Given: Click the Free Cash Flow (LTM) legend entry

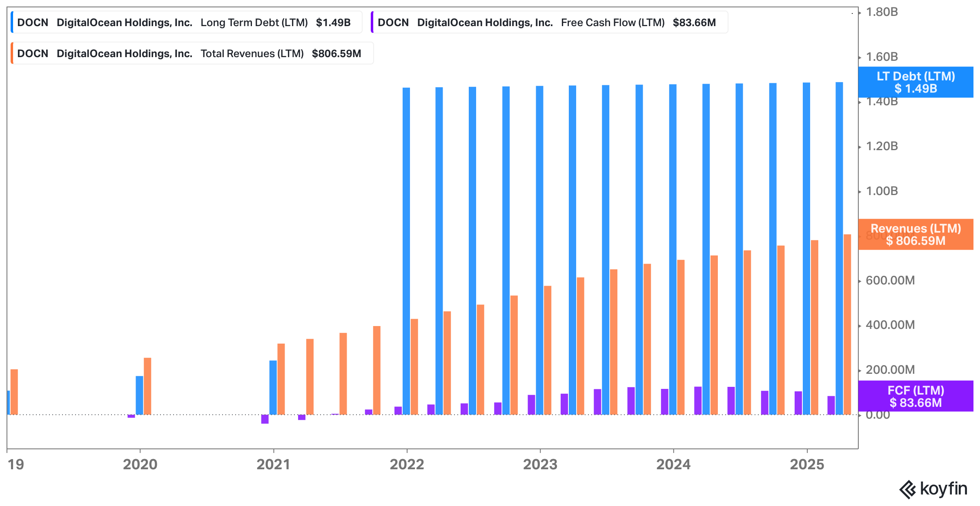Looking at the screenshot, I should click(x=549, y=22).
